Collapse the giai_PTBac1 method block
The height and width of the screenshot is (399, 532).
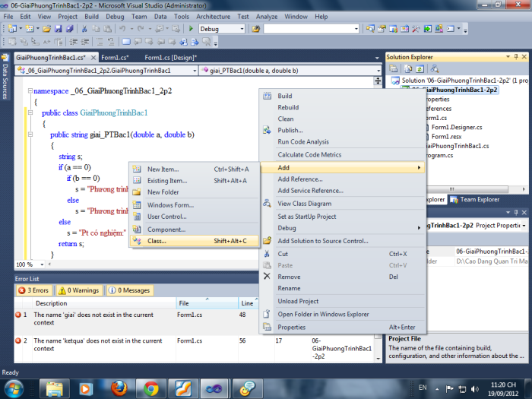coord(30,135)
